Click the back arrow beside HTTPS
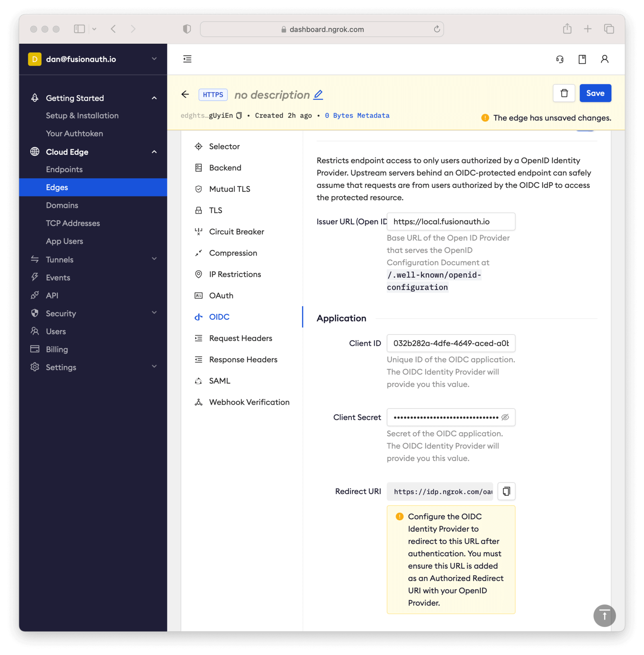The height and width of the screenshot is (655, 644). tap(185, 94)
